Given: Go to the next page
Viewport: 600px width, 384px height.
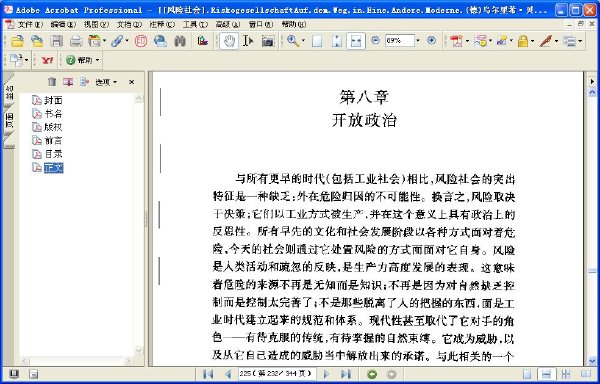Looking at the screenshot, I should [x=326, y=374].
